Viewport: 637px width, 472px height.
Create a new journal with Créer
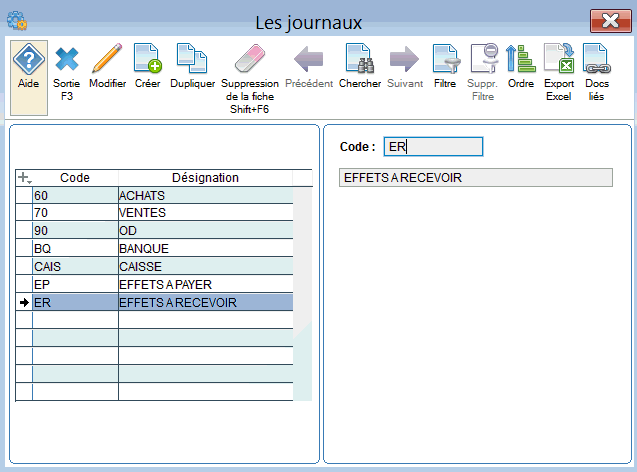148,66
